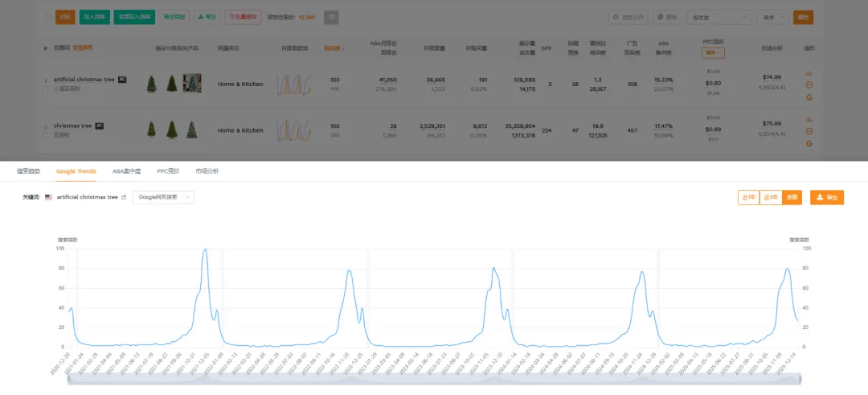Click the green 加入词库 button
868x395 pixels.
click(x=95, y=17)
